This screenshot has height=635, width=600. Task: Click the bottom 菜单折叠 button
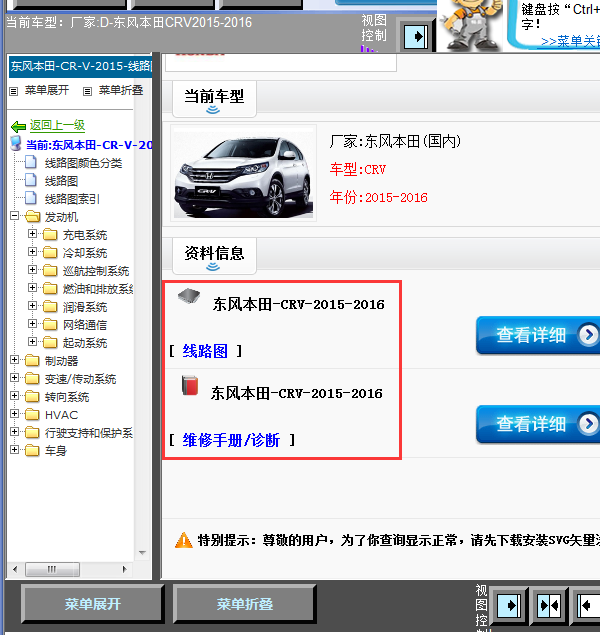click(x=245, y=604)
